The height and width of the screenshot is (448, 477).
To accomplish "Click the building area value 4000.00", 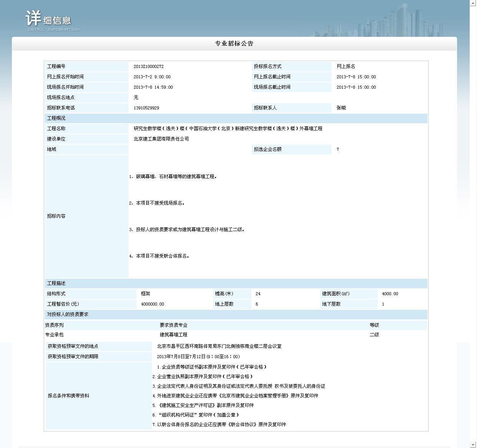I will [x=390, y=294].
